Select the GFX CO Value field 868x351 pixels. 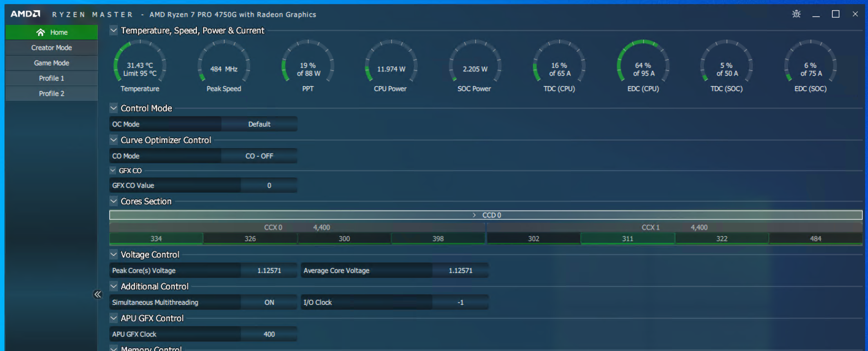pos(269,185)
